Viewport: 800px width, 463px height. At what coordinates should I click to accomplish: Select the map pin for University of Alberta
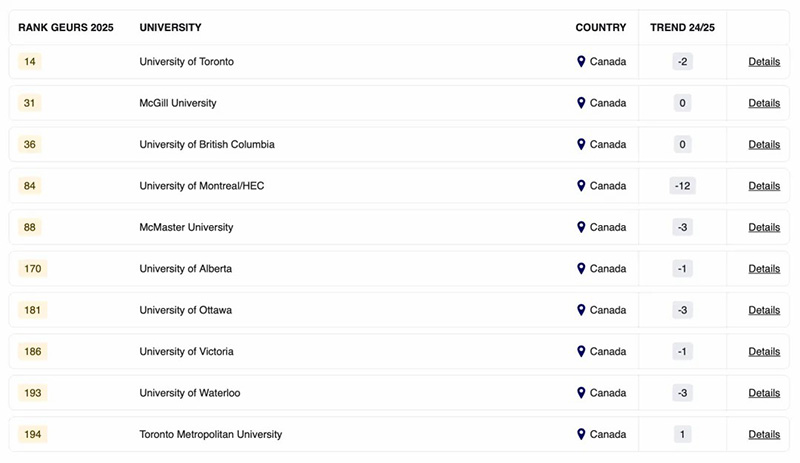coord(581,268)
